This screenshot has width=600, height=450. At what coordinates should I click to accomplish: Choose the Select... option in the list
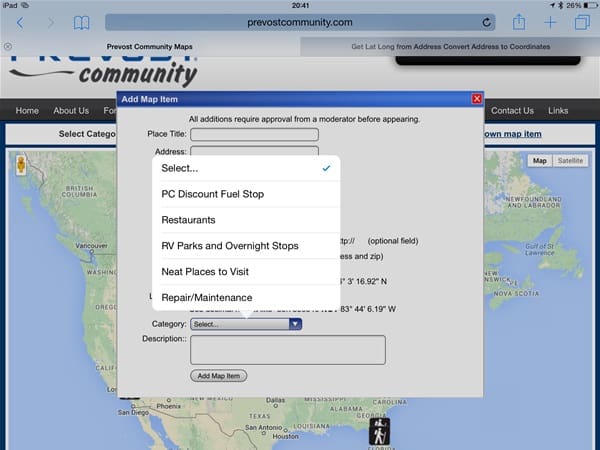click(246, 168)
